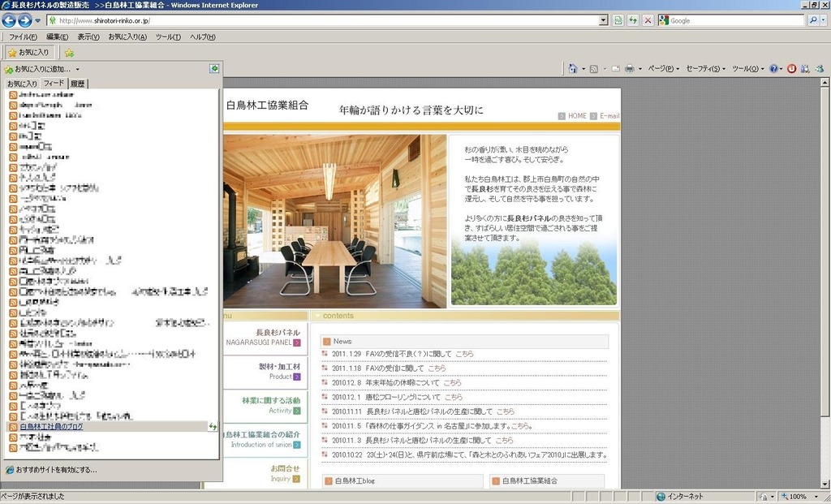
Task: Open the ツール(T) menu in the menu bar
Action: [168, 37]
